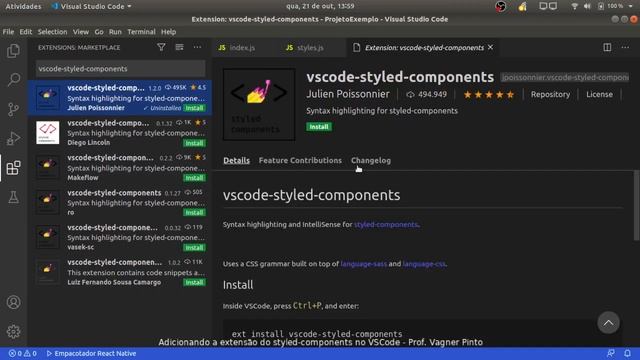Open the Run and Debug view
This screenshot has width=640, height=360.
tap(13, 138)
